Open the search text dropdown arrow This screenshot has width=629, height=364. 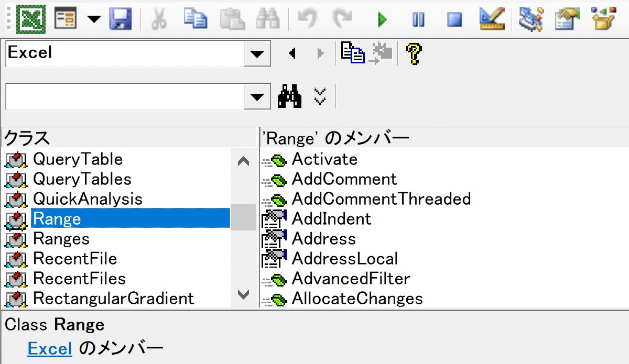click(x=257, y=96)
